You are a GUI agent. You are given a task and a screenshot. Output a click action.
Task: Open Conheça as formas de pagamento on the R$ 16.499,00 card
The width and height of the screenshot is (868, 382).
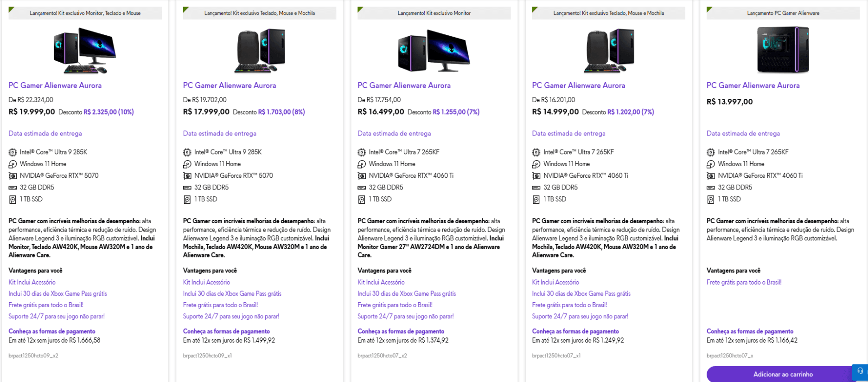click(x=401, y=331)
